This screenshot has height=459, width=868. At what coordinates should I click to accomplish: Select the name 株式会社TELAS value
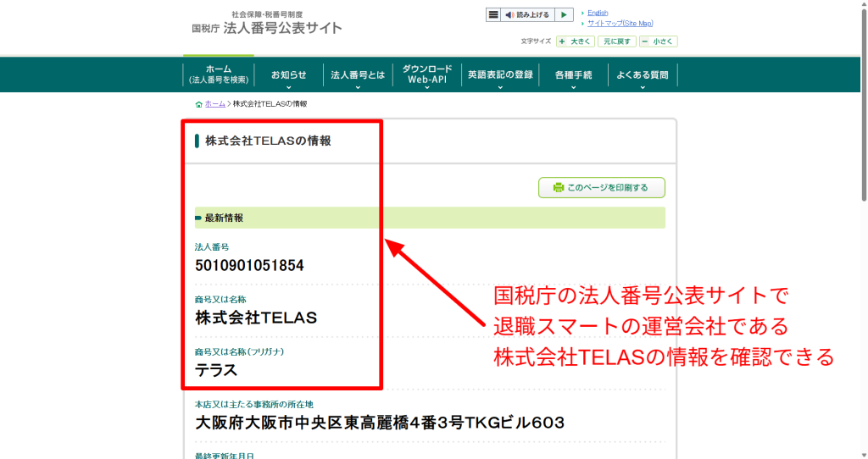pos(256,318)
